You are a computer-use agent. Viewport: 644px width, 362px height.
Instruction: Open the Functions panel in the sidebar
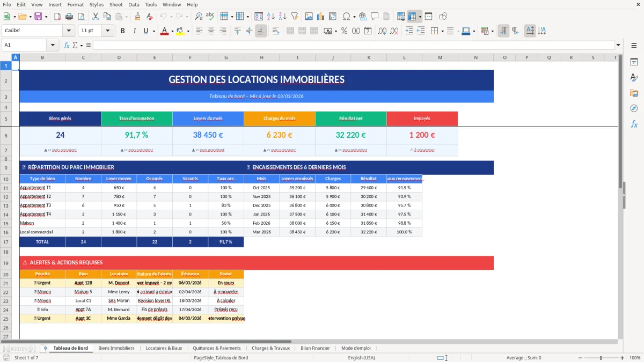click(x=635, y=124)
